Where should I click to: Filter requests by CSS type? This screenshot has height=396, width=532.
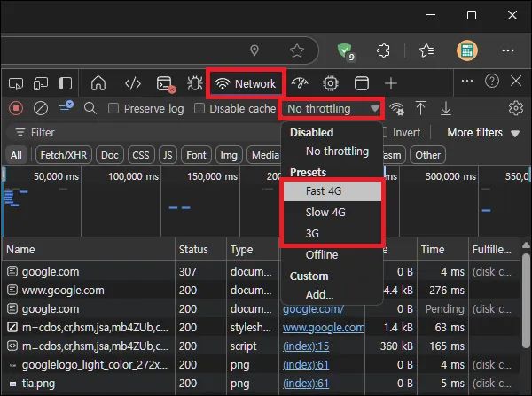(x=140, y=155)
